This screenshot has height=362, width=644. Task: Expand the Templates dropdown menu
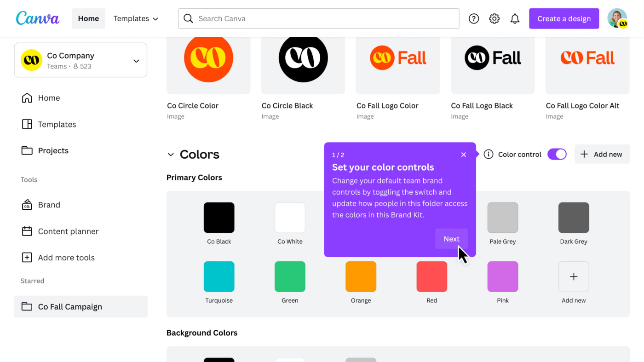point(136,18)
